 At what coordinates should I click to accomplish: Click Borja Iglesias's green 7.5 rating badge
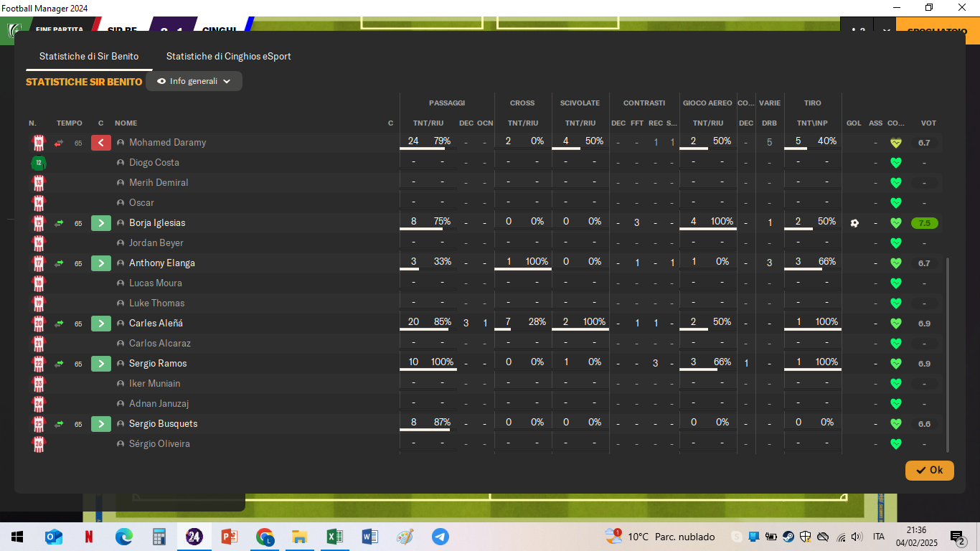tap(925, 223)
